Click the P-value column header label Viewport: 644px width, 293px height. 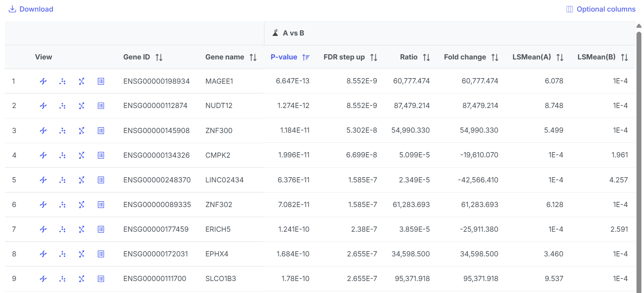tap(284, 57)
